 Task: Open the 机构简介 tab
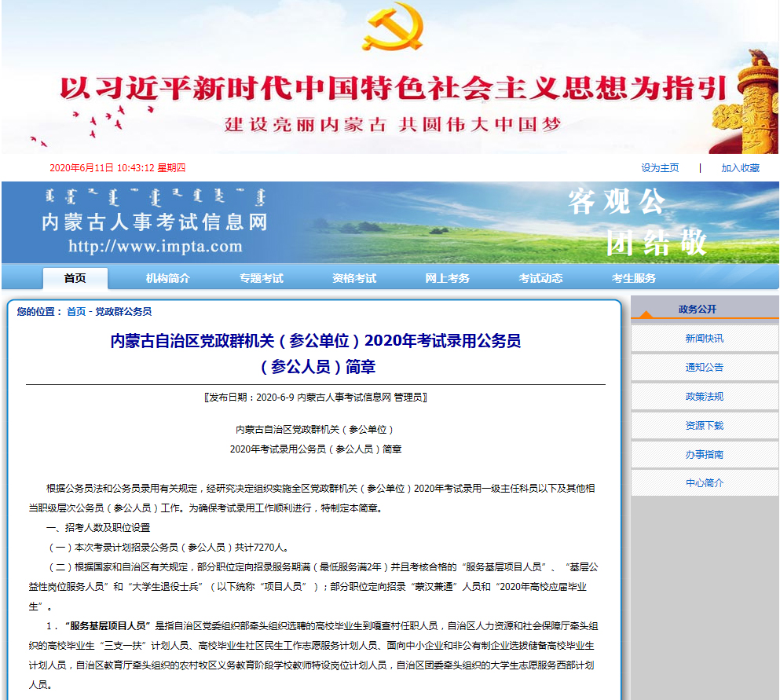click(x=167, y=278)
